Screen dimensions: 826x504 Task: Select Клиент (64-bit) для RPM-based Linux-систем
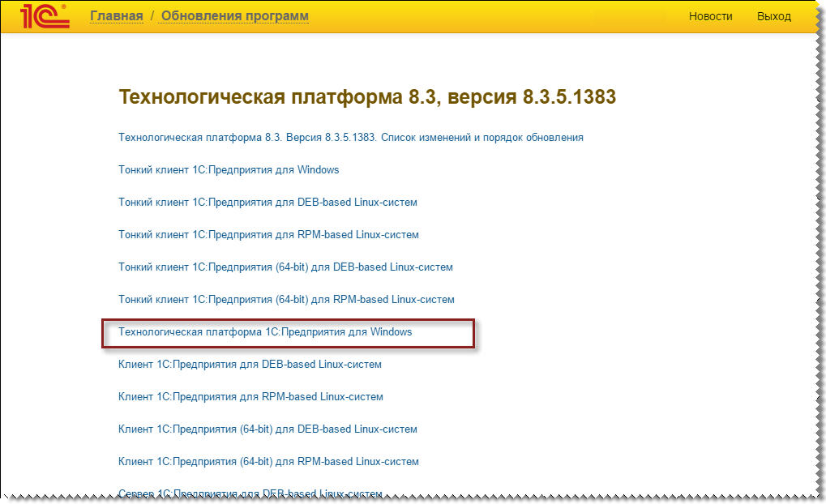(x=267, y=461)
